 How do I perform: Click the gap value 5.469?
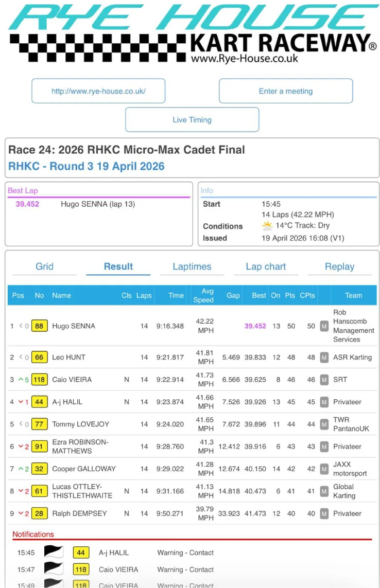tap(231, 358)
